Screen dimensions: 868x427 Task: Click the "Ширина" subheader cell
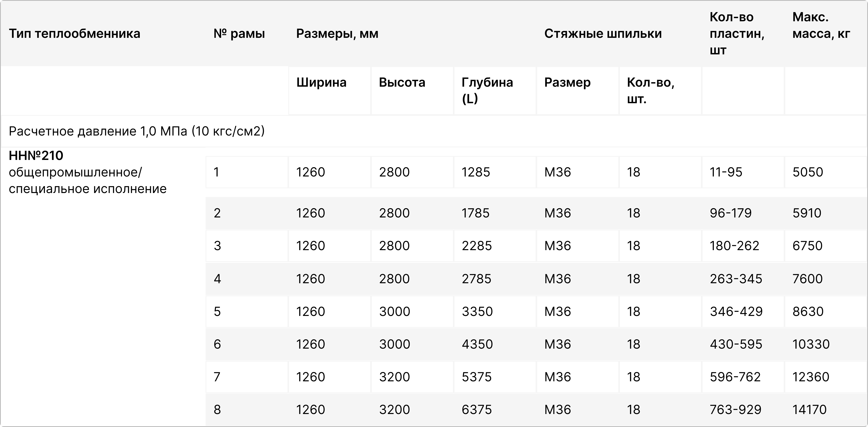[x=321, y=83]
